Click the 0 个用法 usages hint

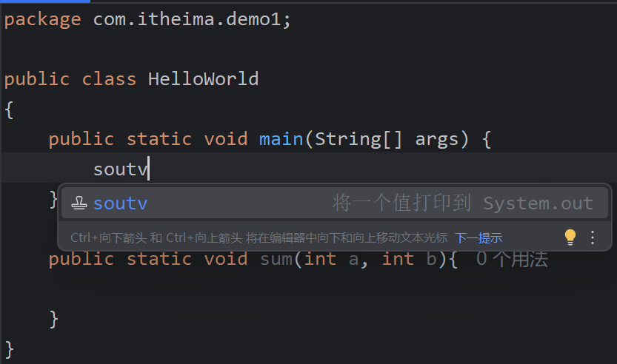tap(512, 259)
